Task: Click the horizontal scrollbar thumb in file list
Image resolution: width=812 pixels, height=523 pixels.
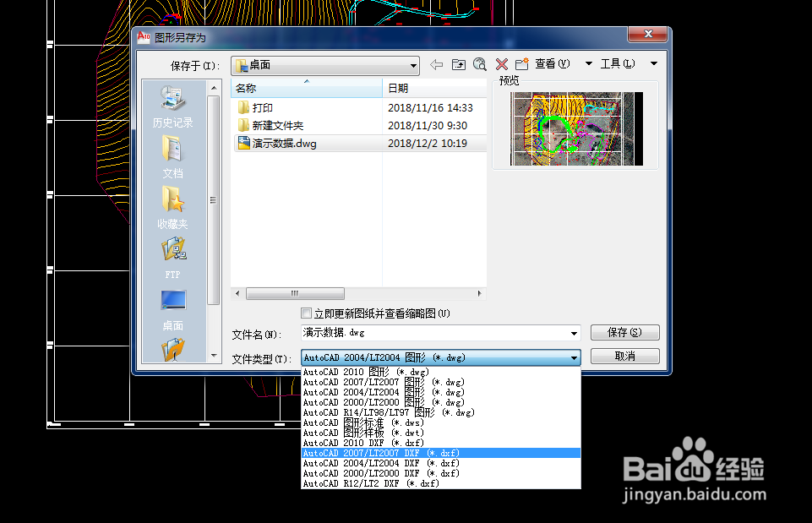Action: 295,293
